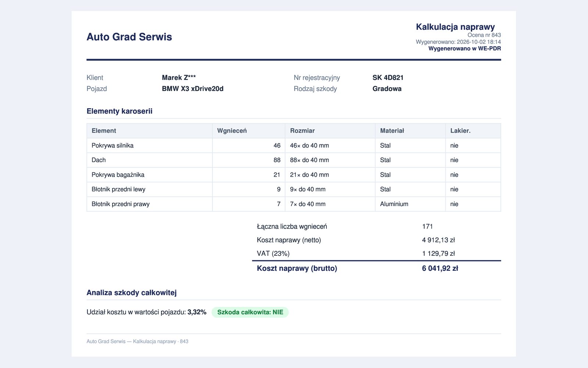Select total dents value 171

point(427,227)
